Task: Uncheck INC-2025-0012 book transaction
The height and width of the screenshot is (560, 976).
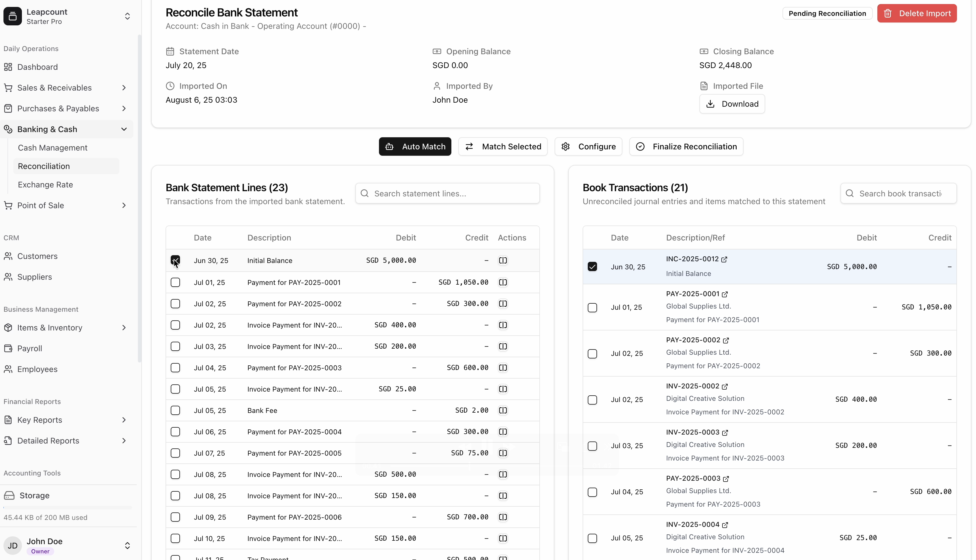Action: point(592,266)
